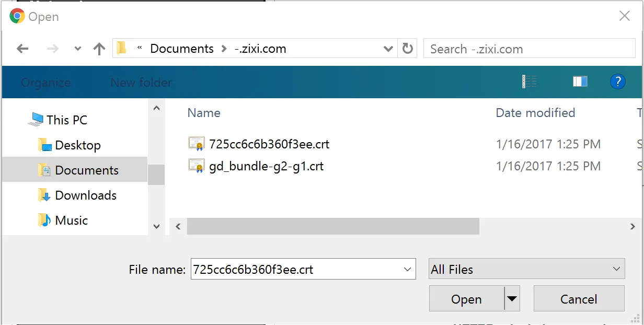
Task: Expand the address bar history dropdown
Action: pyautogui.click(x=388, y=49)
